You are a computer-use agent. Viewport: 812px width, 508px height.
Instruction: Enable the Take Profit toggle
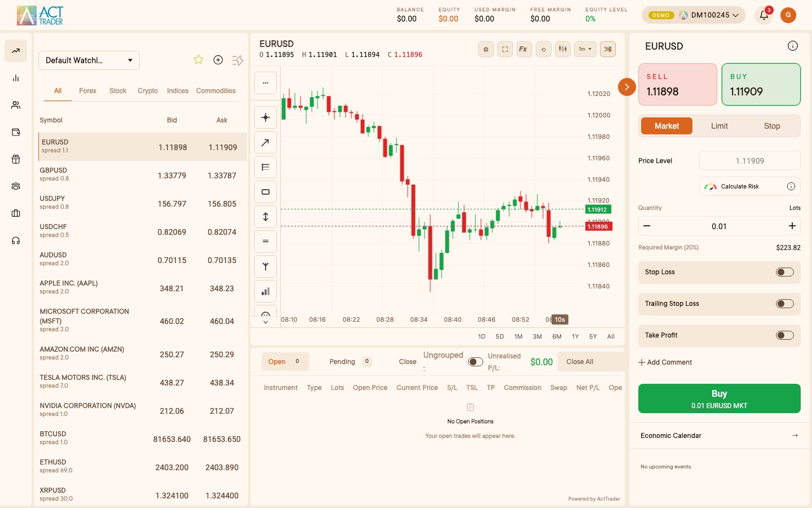785,335
